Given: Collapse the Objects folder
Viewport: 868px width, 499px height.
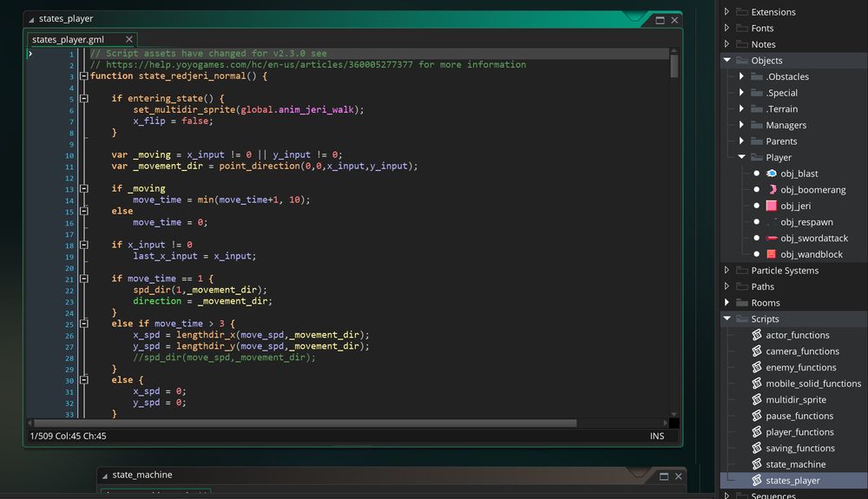Looking at the screenshot, I should (727, 60).
